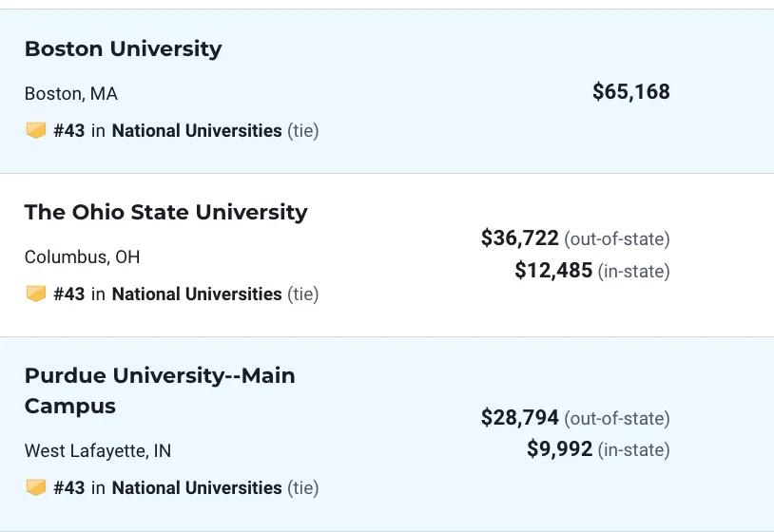Click the ranking badge icon for Ohio State

point(35,294)
